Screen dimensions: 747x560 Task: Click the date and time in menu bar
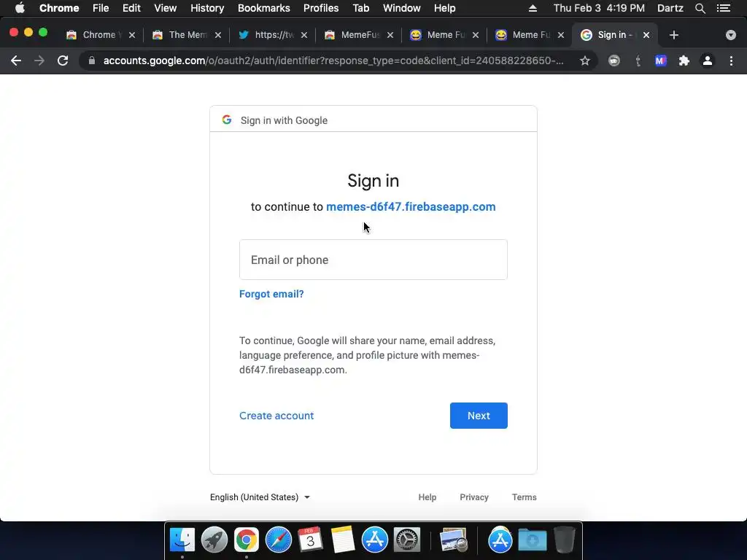[x=599, y=8]
